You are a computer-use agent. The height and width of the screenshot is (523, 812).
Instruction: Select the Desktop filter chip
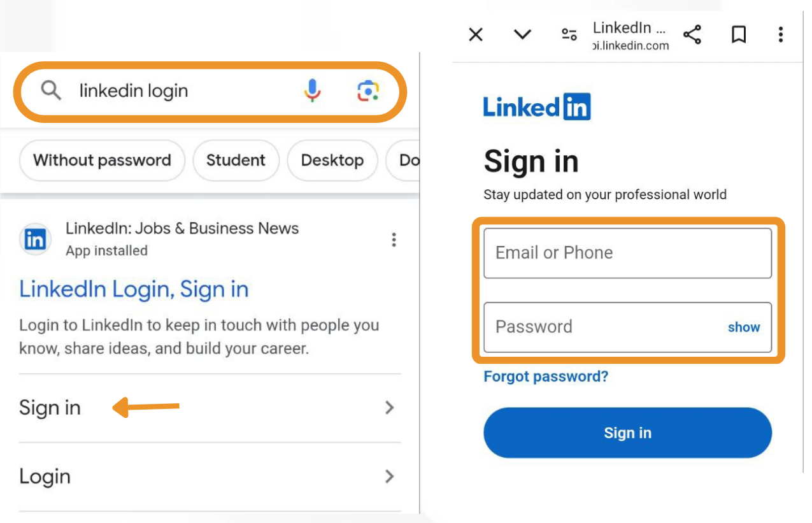[x=332, y=161]
